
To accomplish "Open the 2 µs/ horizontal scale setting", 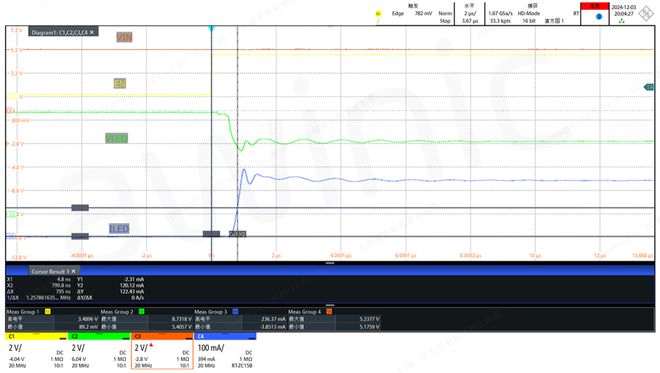I will tap(470, 13).
